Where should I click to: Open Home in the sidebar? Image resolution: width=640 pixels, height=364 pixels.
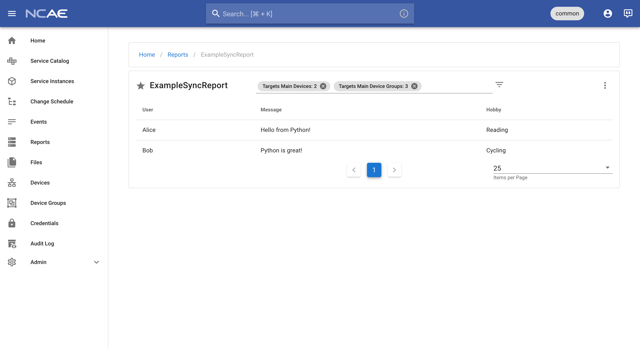38,41
